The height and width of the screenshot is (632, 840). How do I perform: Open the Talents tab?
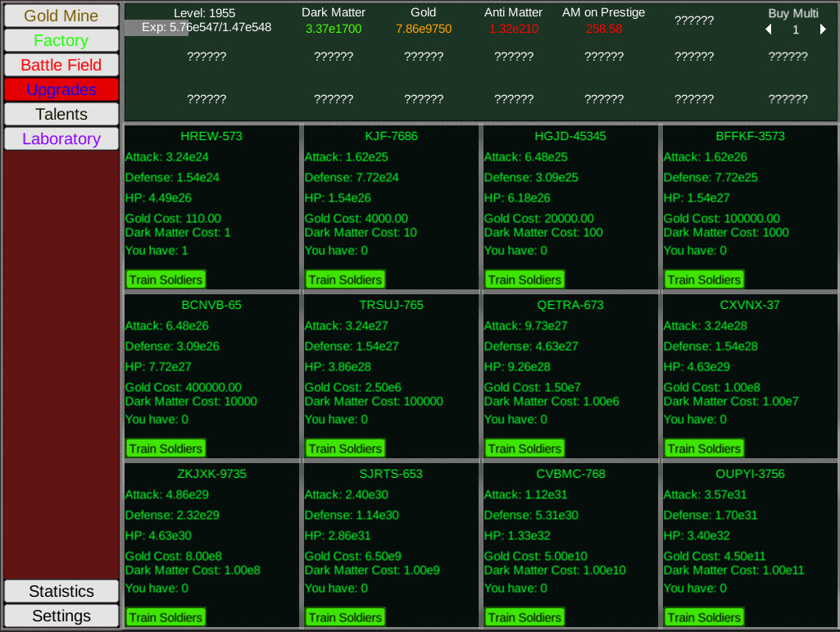coord(61,114)
